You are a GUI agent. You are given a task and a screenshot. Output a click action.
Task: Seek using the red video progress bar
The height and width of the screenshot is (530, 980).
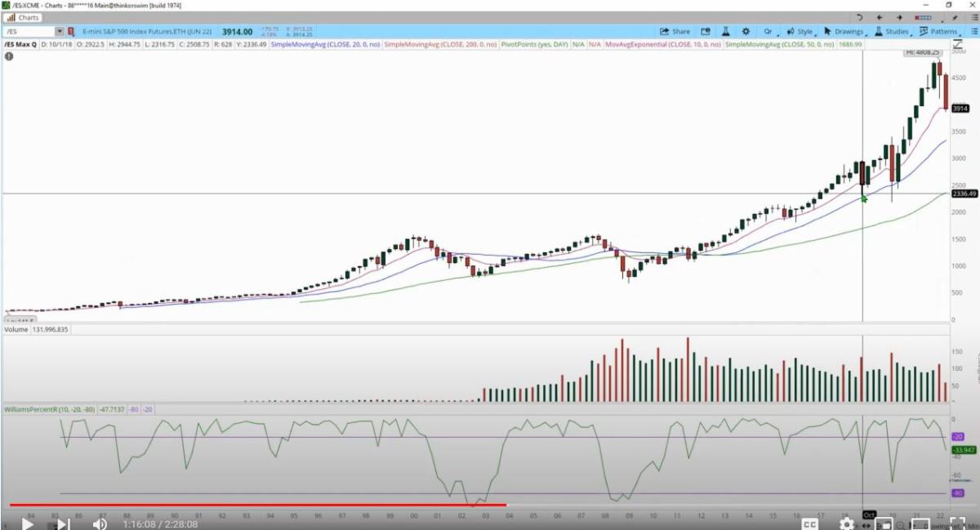pyautogui.click(x=257, y=506)
